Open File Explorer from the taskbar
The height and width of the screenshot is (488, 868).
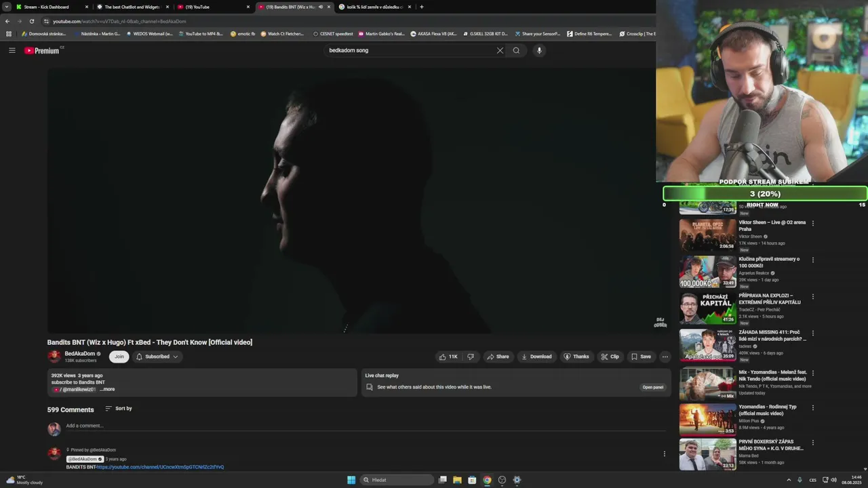click(457, 480)
